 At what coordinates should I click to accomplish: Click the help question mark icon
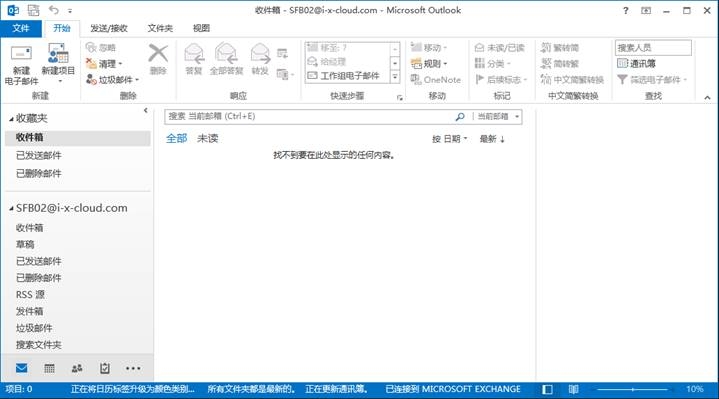[x=625, y=10]
